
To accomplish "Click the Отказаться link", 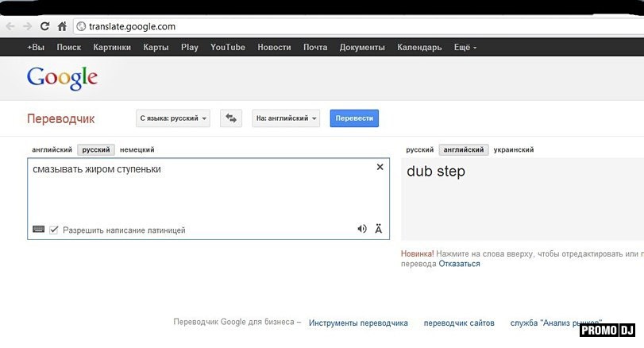I will coord(459,264).
